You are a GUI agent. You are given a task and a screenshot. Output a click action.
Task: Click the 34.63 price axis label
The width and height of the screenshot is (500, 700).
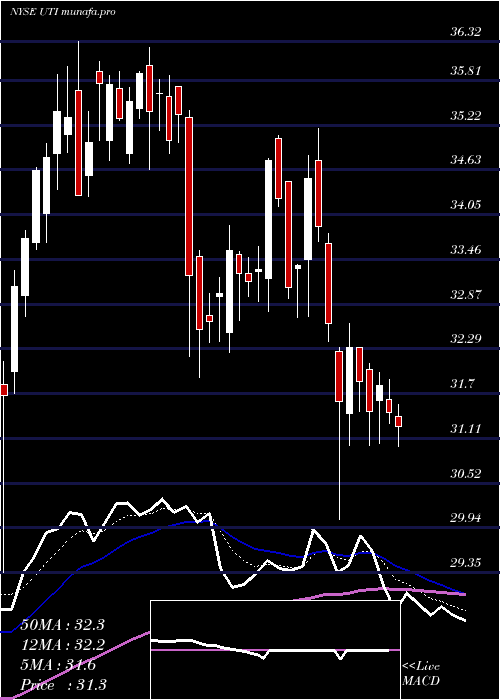tap(466, 159)
